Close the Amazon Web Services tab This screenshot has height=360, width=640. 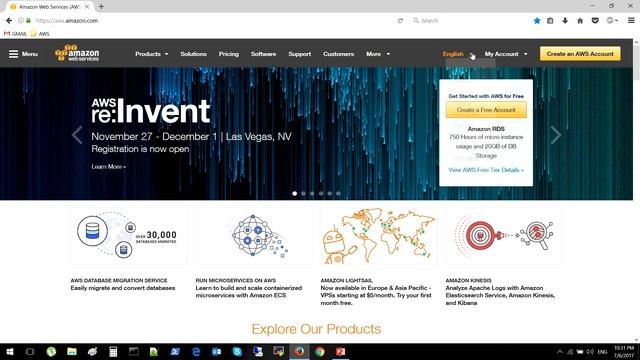(87, 7)
